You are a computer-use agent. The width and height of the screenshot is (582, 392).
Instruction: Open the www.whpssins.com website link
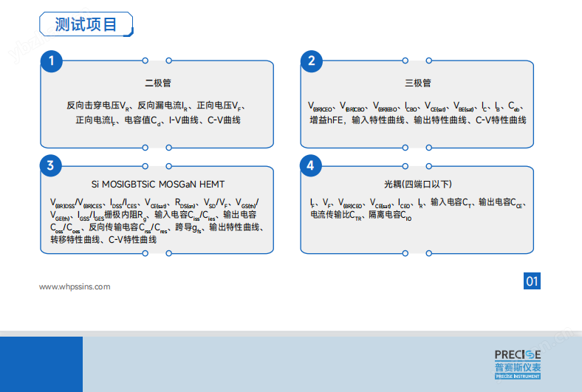coord(75,286)
